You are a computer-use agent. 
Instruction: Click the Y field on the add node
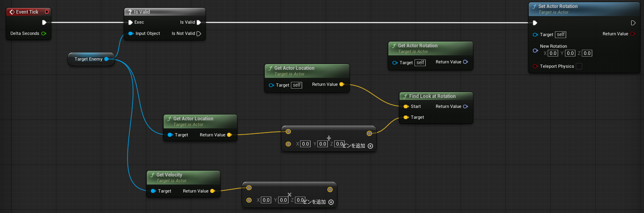click(323, 144)
